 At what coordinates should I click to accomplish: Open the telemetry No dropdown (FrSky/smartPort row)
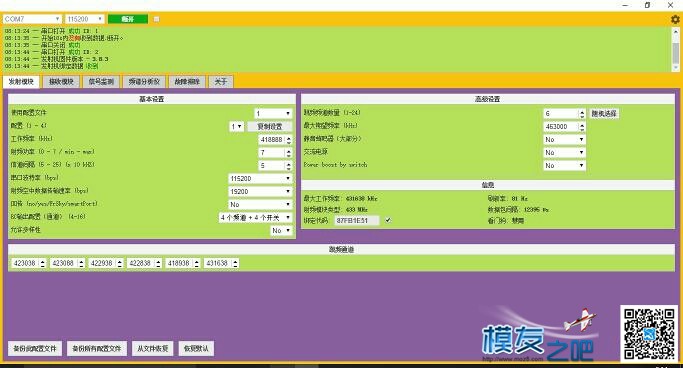coord(260,204)
